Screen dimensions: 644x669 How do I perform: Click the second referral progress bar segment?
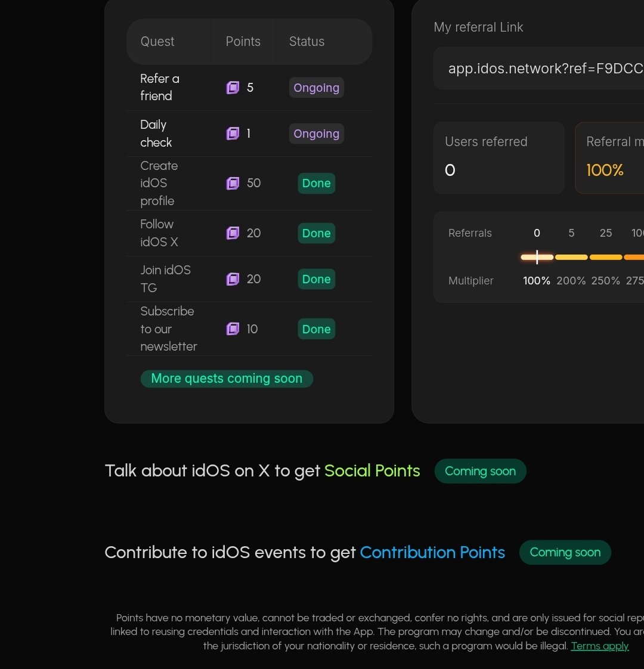click(x=571, y=257)
